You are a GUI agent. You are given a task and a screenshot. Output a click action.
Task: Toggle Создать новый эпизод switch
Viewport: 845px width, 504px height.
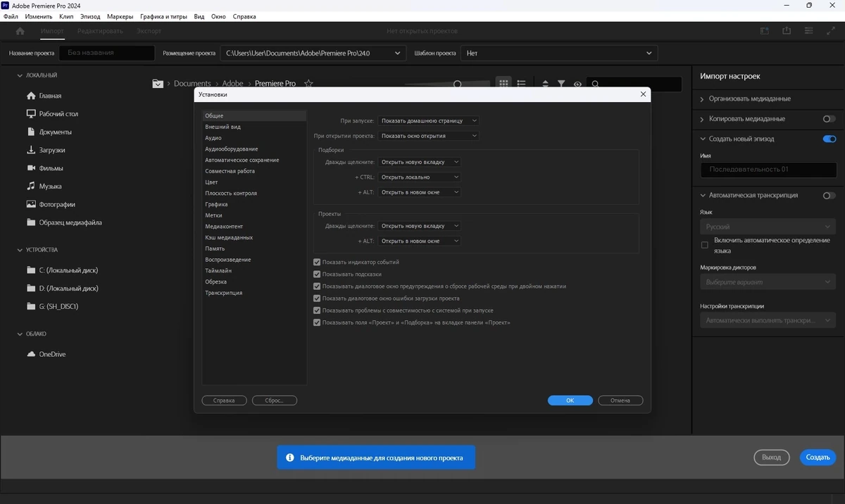(x=830, y=139)
